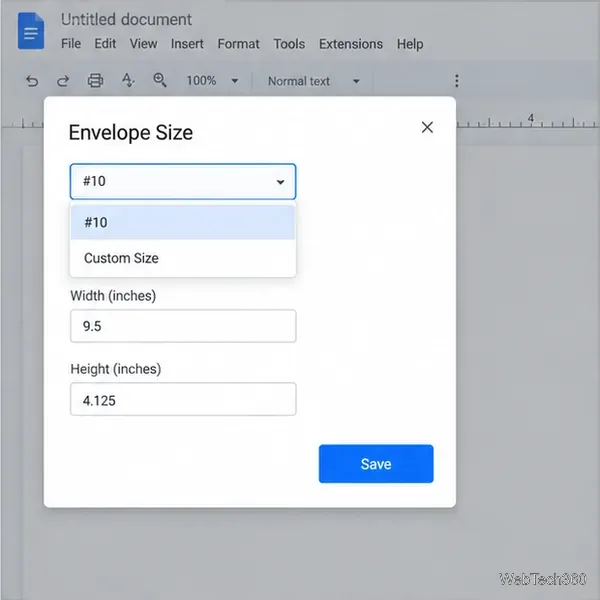The height and width of the screenshot is (600, 600).
Task: Open the Format menu
Action: point(238,44)
